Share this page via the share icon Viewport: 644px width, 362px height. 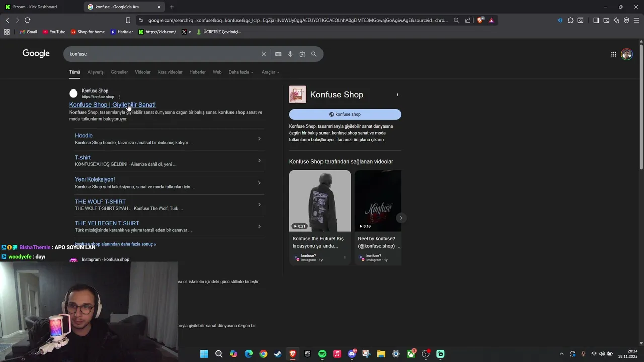[x=468, y=20]
